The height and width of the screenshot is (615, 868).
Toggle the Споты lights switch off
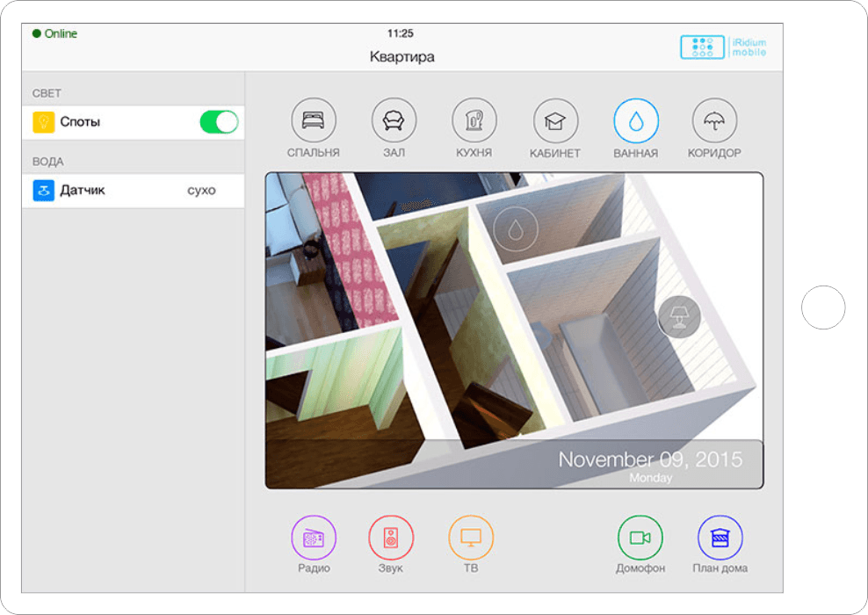[x=219, y=122]
